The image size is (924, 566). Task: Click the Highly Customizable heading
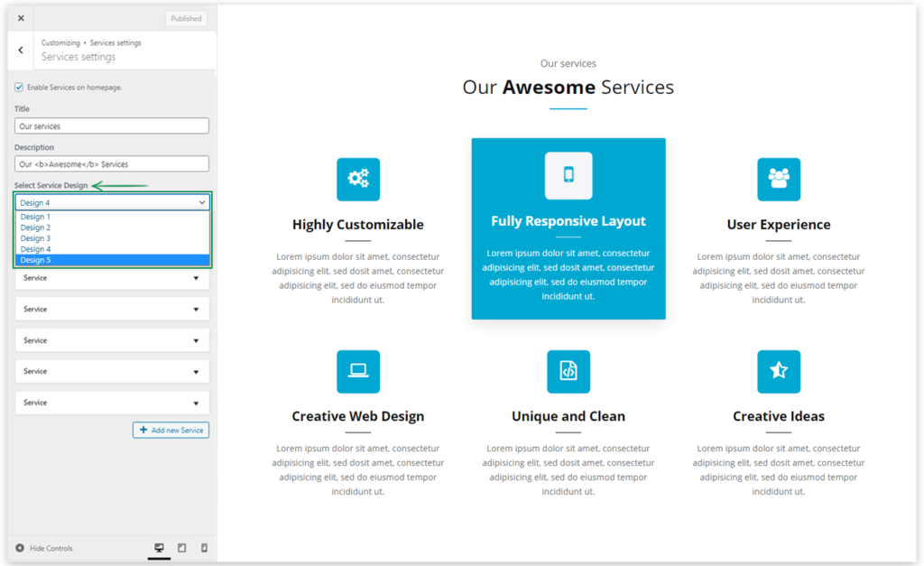357,225
